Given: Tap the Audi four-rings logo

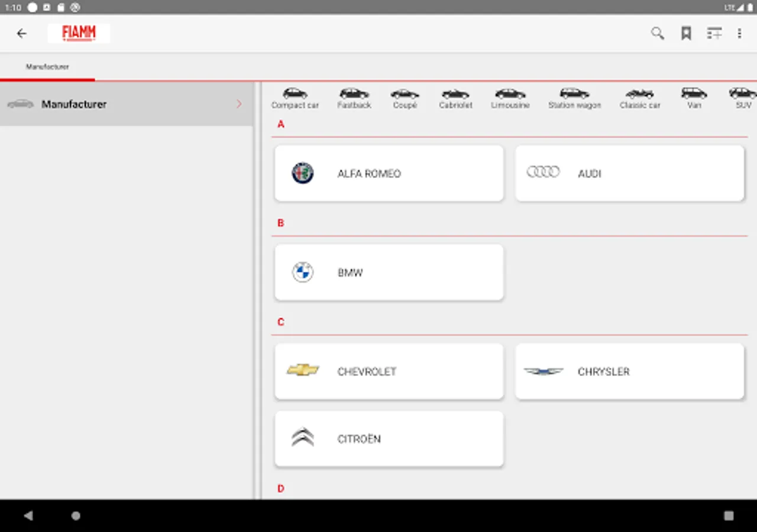Looking at the screenshot, I should 544,172.
